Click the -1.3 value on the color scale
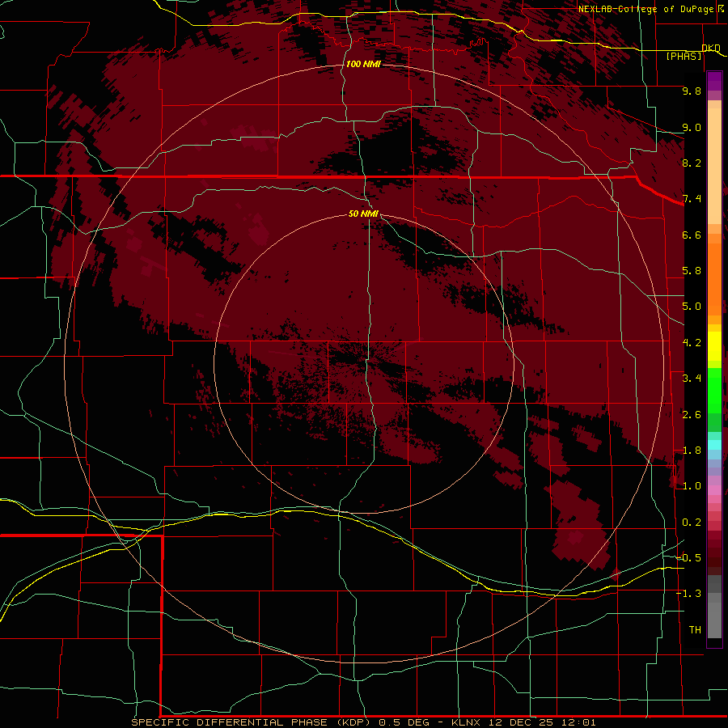This screenshot has height=728, width=728. pyautogui.click(x=689, y=594)
